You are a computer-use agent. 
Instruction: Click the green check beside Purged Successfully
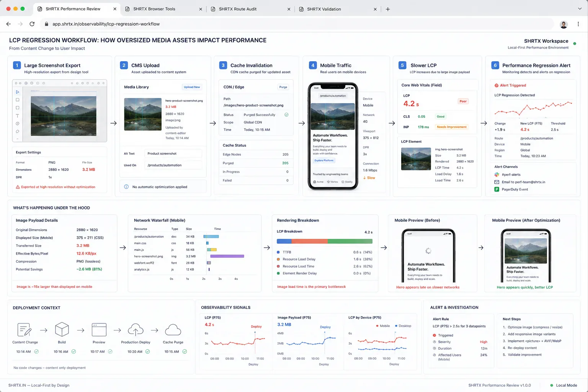[x=286, y=114]
